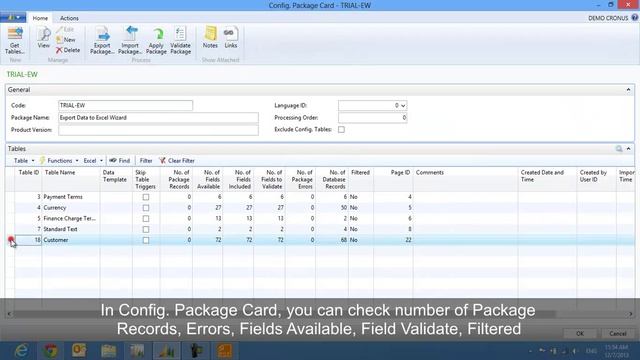640x360 pixels.
Task: Open the Notes attachment icon
Action: [x=210, y=38]
